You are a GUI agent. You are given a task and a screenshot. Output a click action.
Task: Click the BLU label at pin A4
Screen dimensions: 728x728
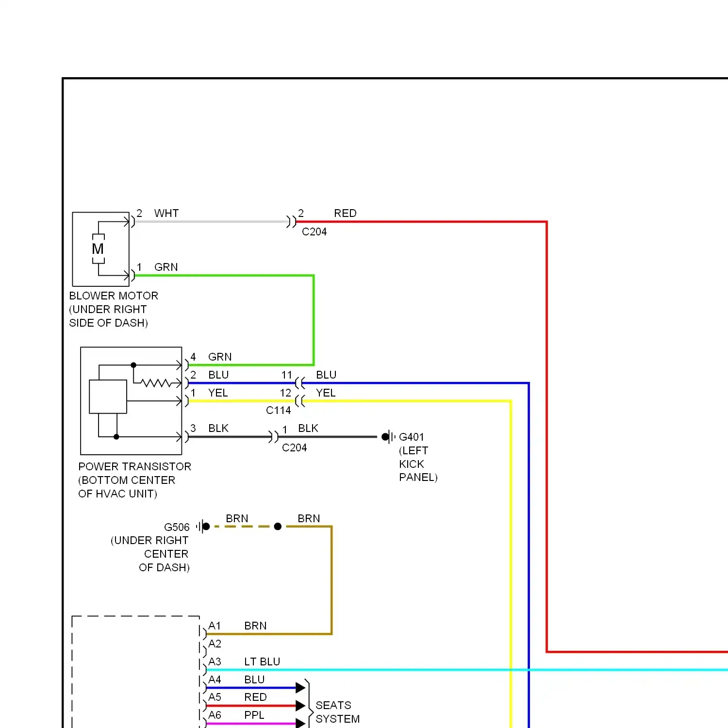coord(254,679)
